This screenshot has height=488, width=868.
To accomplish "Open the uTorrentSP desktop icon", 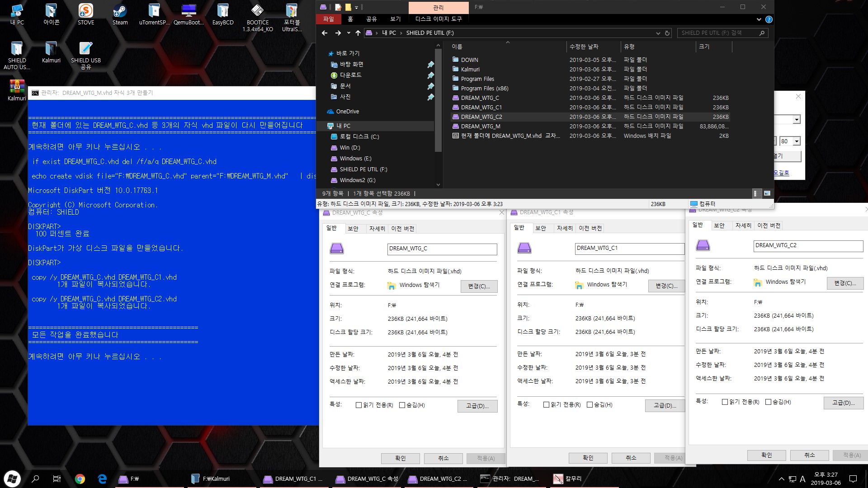I will click(154, 14).
